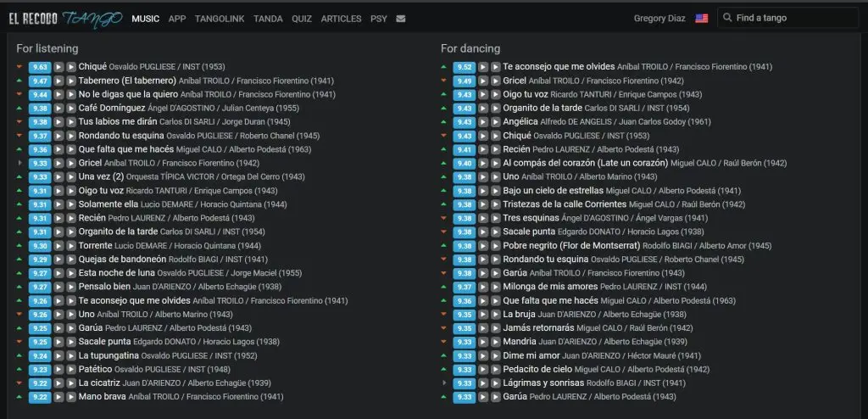Open Uno by Aníbal TROILO in listening list
This screenshot has width=868, height=419.
click(86, 315)
